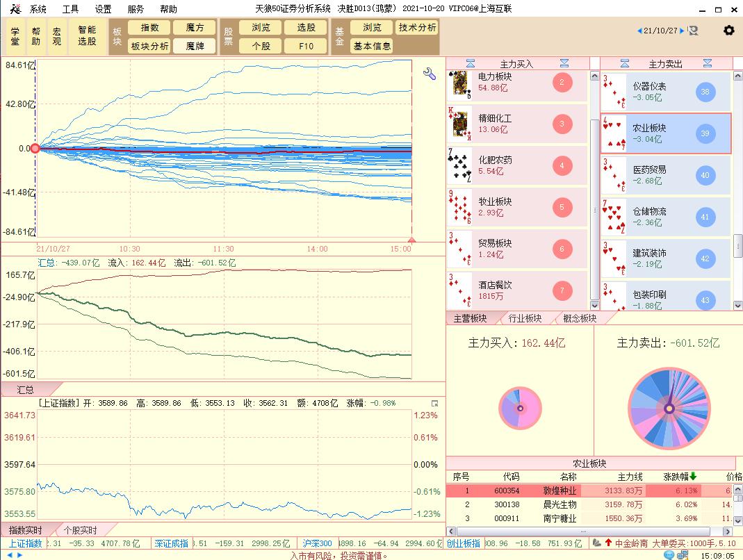Click the 深证成指 link in status bar
743x560 pixels.
click(x=171, y=543)
